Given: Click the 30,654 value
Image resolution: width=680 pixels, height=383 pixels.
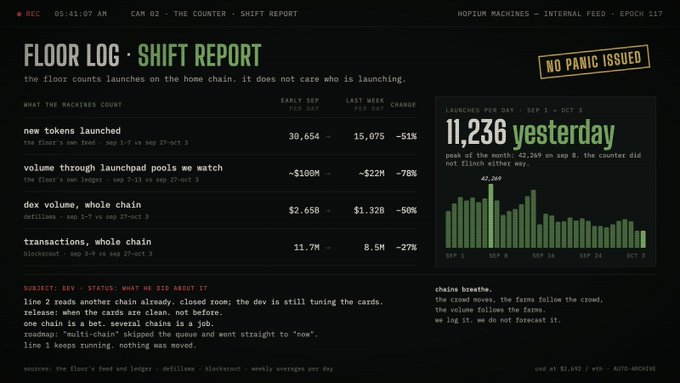Looking at the screenshot, I should click(304, 136).
